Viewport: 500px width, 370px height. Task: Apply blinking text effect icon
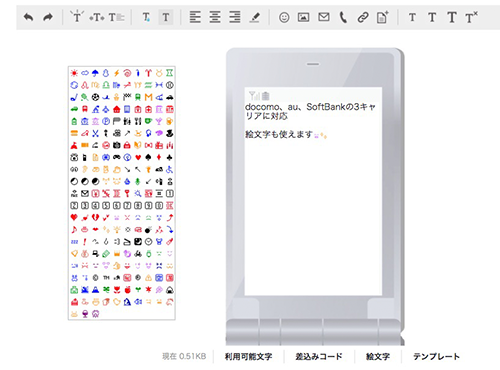point(77,17)
